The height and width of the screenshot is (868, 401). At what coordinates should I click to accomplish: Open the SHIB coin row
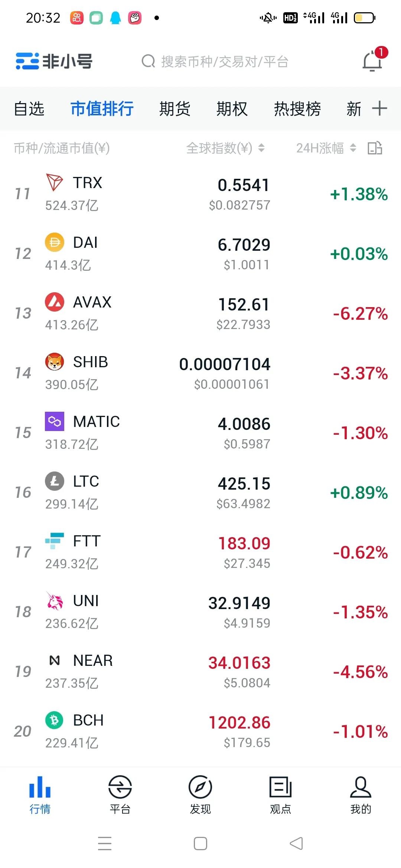[200, 373]
